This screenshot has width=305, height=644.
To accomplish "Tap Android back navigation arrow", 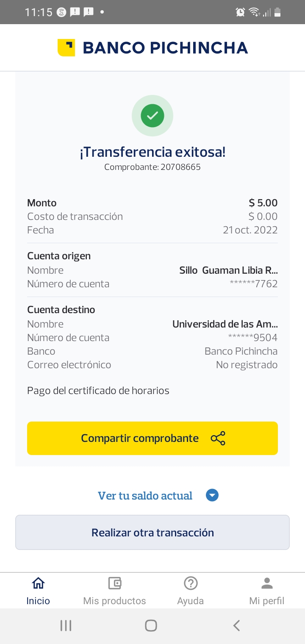I will point(236,625).
